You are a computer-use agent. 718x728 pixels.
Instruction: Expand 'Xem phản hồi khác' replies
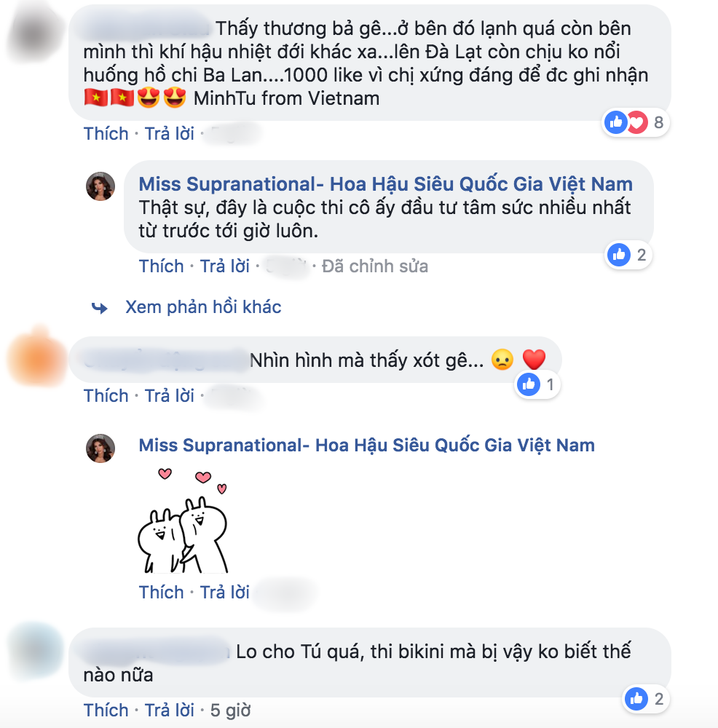click(203, 307)
